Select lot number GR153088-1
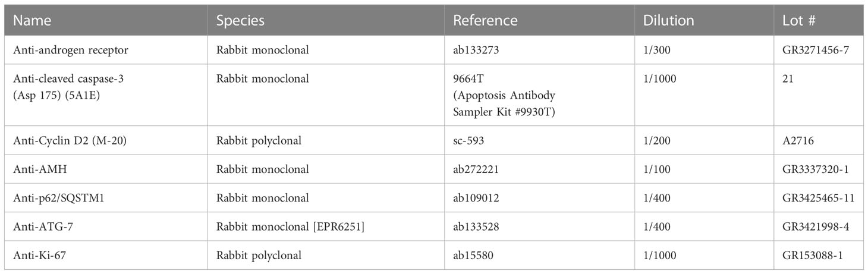Viewport: 868px width, 274px height. [x=814, y=256]
